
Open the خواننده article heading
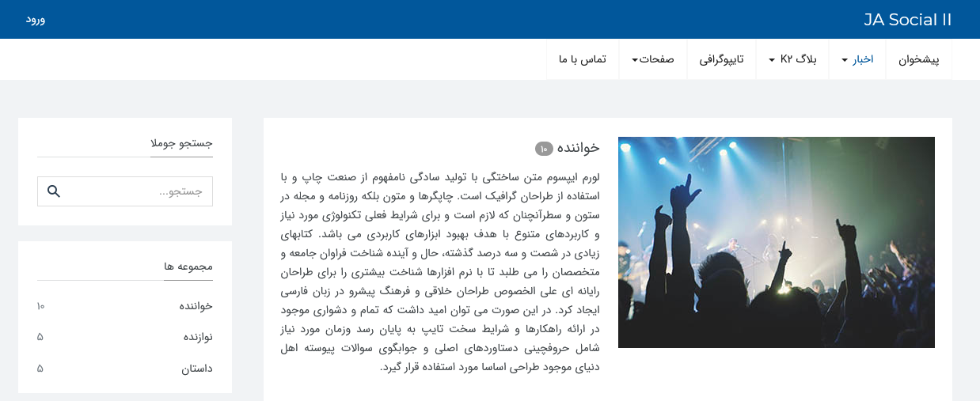click(579, 148)
